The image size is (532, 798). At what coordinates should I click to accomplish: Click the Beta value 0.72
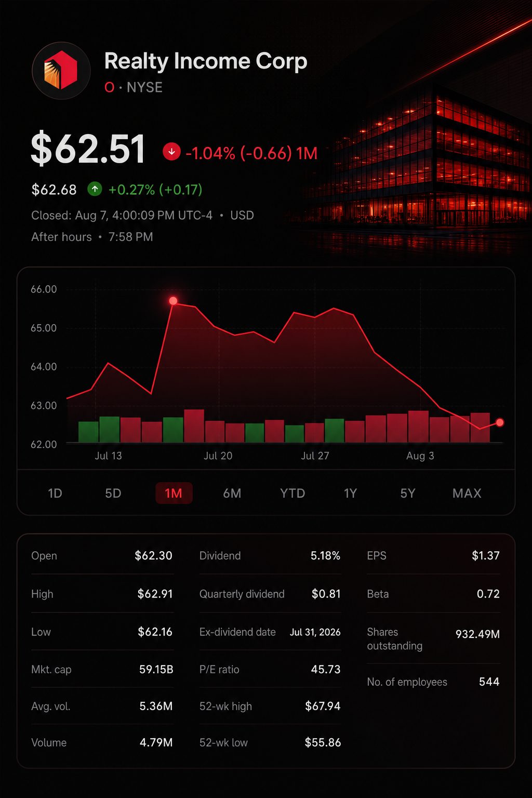pyautogui.click(x=488, y=594)
